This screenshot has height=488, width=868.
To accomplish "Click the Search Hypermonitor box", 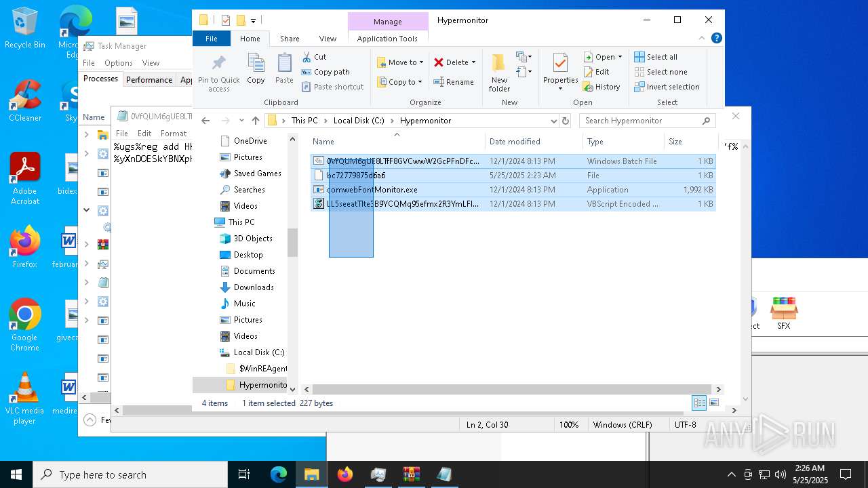I will coord(648,121).
